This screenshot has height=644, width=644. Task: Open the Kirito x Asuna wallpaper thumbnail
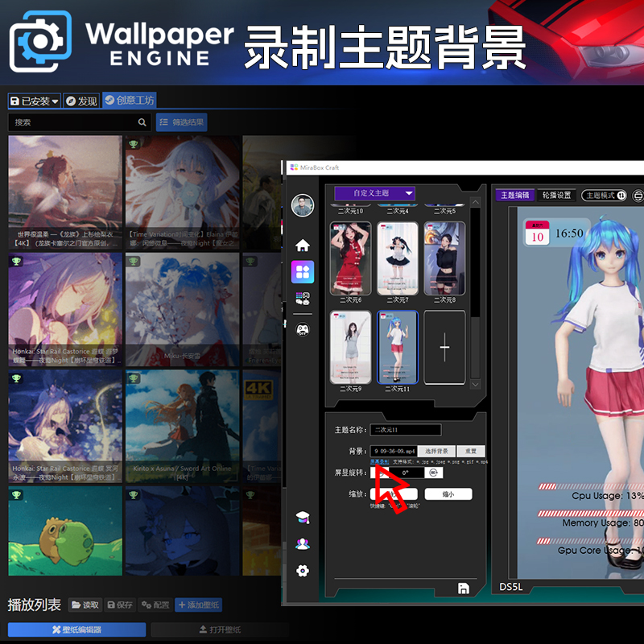(x=183, y=427)
